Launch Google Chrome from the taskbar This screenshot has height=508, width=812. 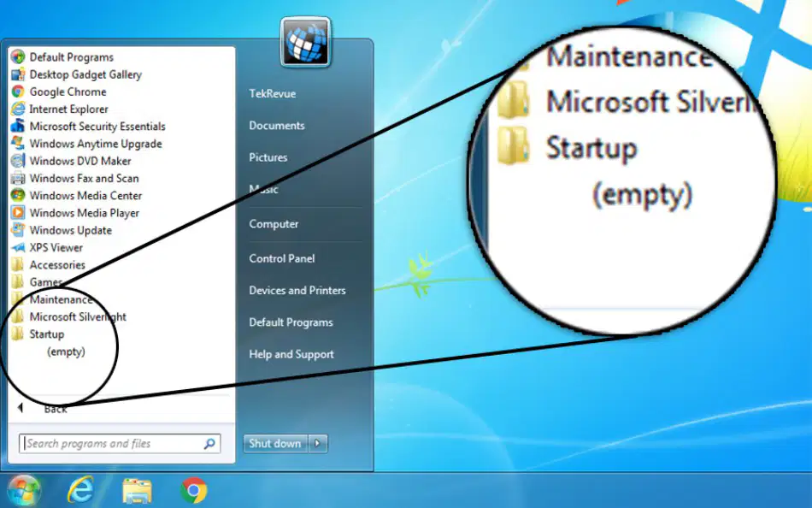[x=194, y=490]
